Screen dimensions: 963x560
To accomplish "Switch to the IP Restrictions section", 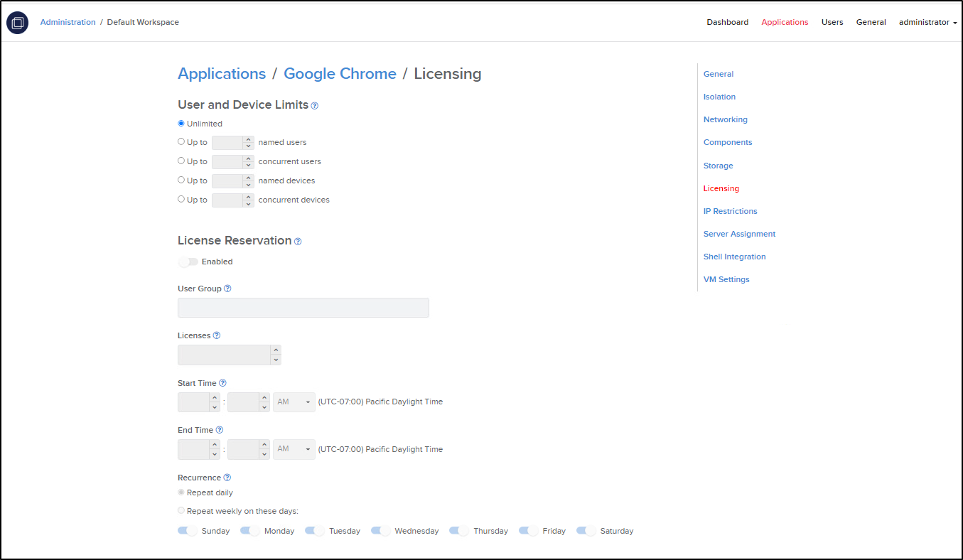I will pos(730,211).
